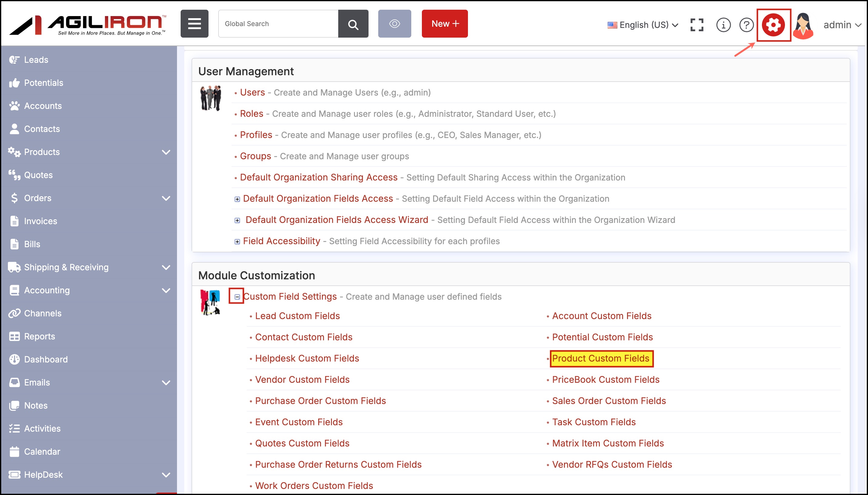Open the Roles settings link

click(x=252, y=114)
